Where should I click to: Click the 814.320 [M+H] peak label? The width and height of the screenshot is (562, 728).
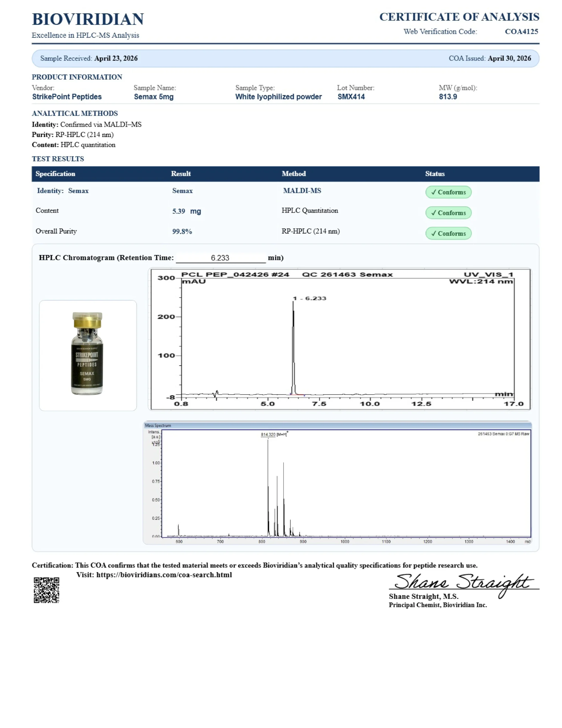[274, 434]
